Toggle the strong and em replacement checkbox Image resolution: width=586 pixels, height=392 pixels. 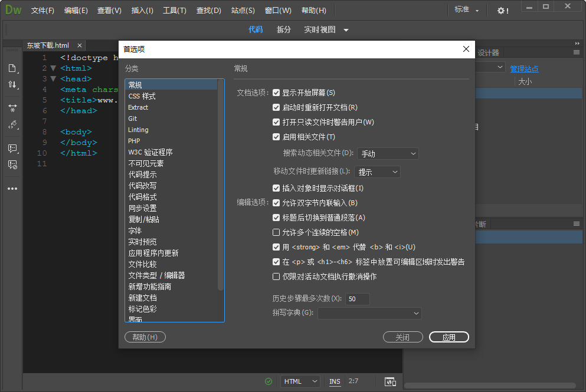[276, 247]
